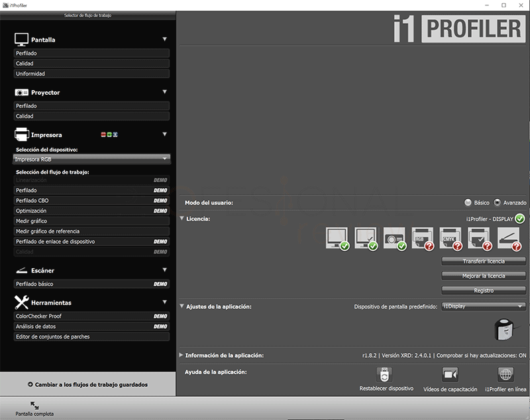The width and height of the screenshot is (530, 420).
Task: Click the colored status icons next to Impresora
Action: 109,134
